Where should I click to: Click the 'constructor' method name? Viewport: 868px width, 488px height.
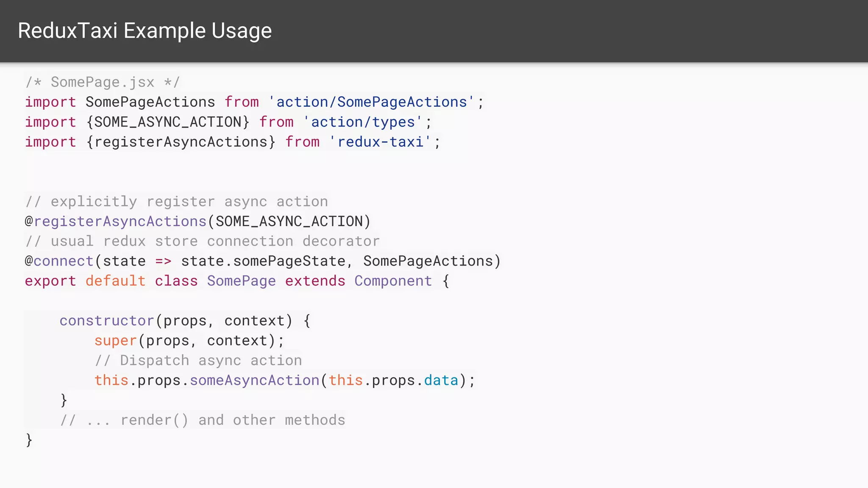pyautogui.click(x=107, y=321)
